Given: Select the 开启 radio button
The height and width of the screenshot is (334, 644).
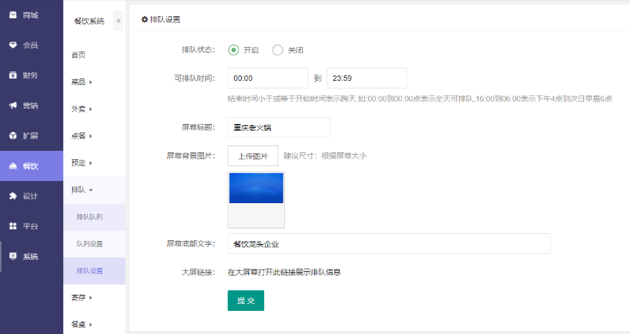Looking at the screenshot, I should [x=233, y=50].
